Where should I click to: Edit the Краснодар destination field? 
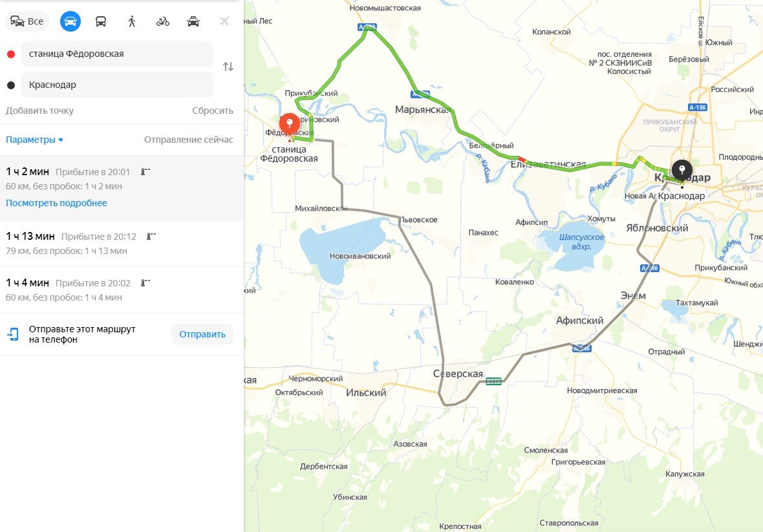(117, 85)
